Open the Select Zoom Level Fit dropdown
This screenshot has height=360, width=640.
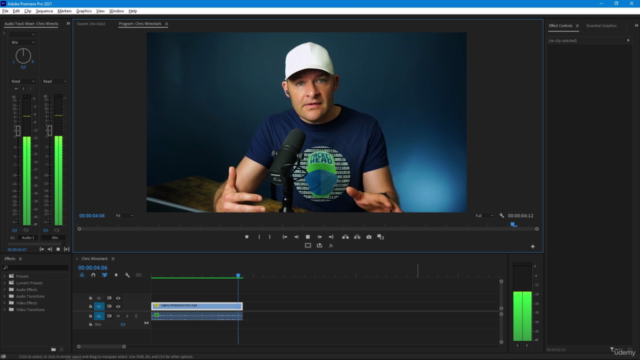coord(124,216)
